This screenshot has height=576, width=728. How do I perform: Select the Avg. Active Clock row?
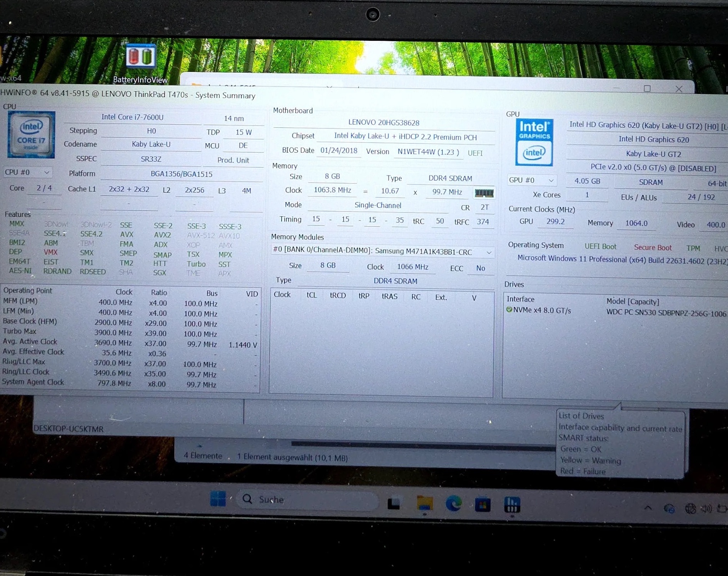click(x=130, y=343)
